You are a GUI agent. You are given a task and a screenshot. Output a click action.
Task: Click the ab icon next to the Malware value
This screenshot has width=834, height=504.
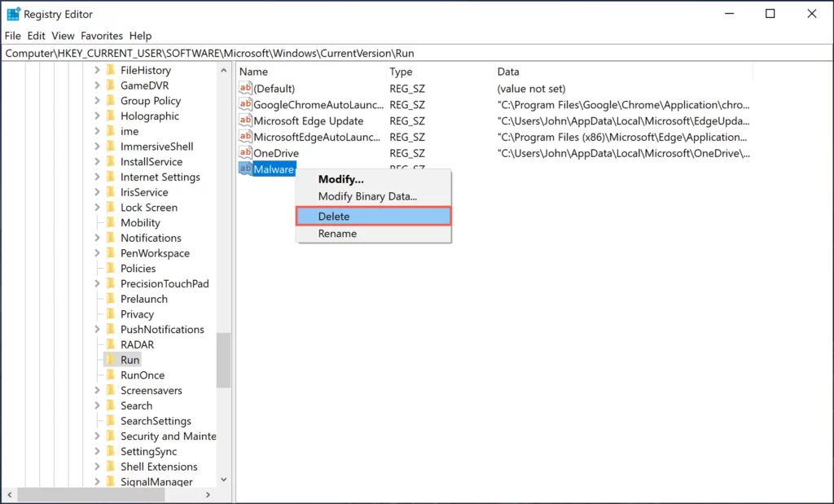246,169
